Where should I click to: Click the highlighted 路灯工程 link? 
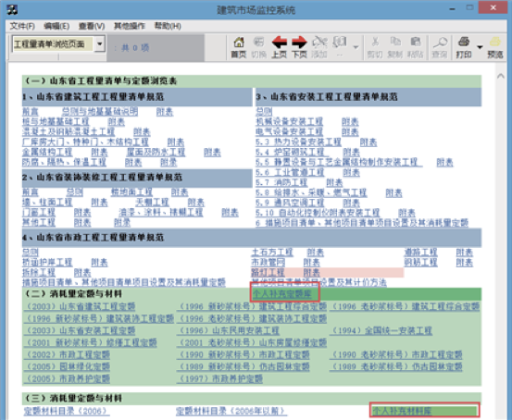pos(268,272)
